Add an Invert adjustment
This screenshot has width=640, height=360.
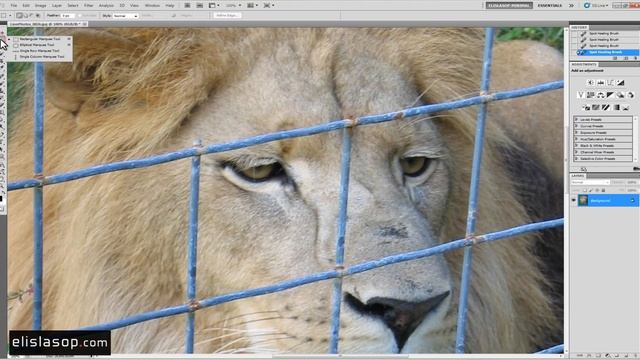click(586, 107)
